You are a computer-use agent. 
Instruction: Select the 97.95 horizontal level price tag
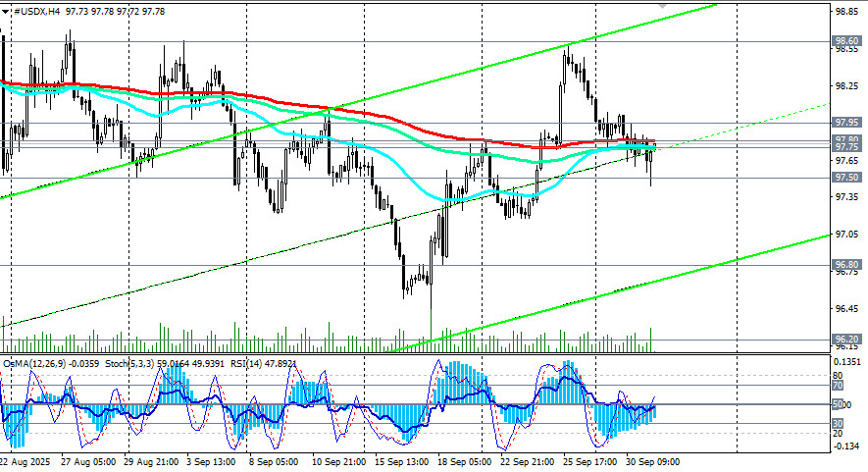coord(846,124)
